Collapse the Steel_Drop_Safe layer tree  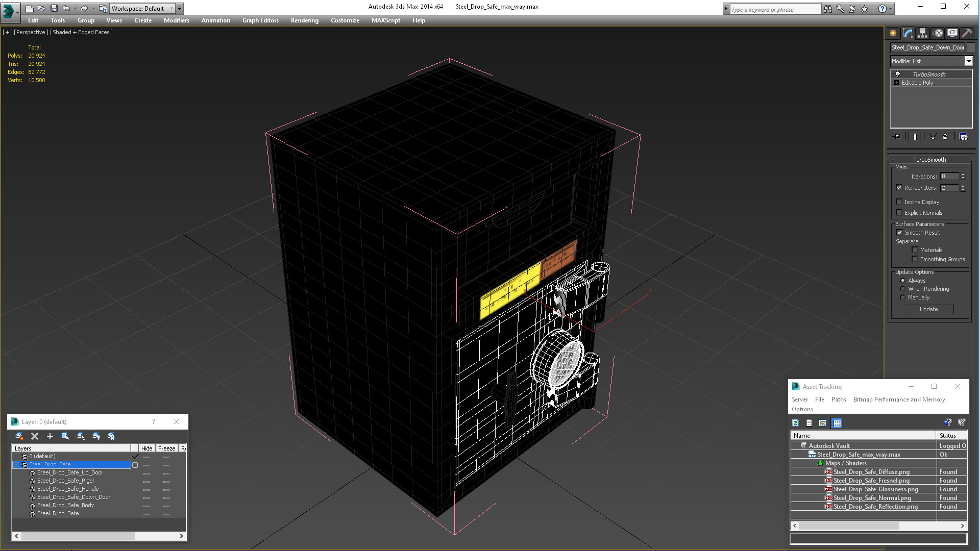(x=16, y=465)
